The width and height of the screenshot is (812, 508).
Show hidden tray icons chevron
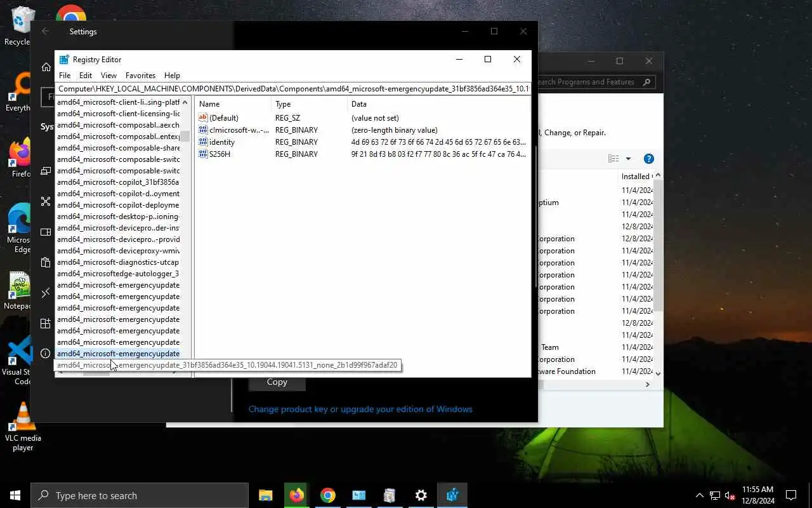tap(700, 496)
